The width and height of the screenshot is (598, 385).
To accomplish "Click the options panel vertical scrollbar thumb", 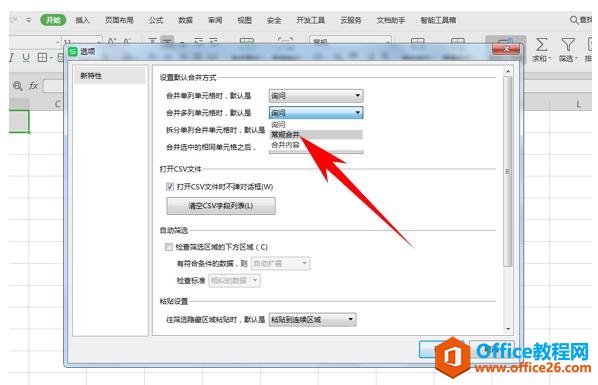I will (x=508, y=171).
